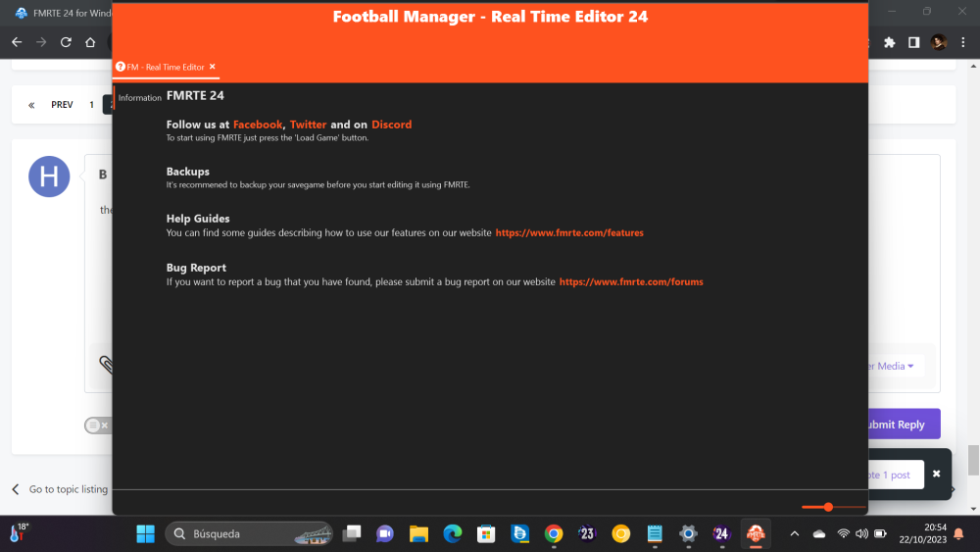
Task: Switch to Google Chrome on taskbar
Action: coord(554,534)
